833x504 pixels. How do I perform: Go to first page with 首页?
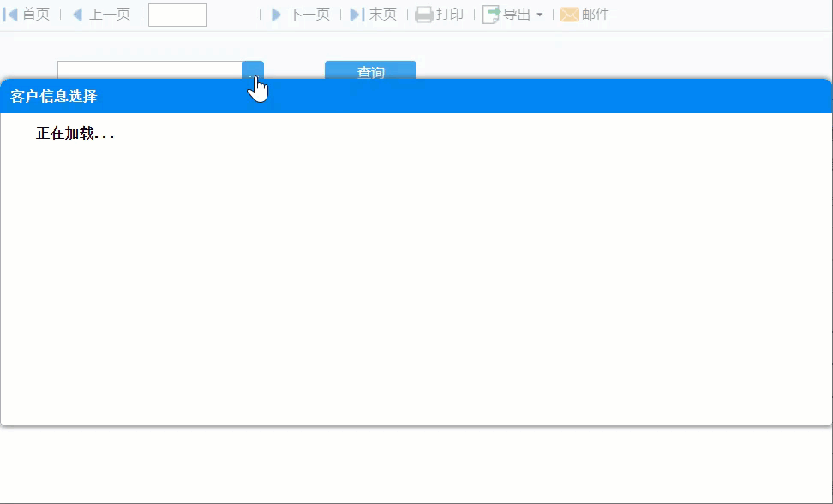(x=27, y=15)
